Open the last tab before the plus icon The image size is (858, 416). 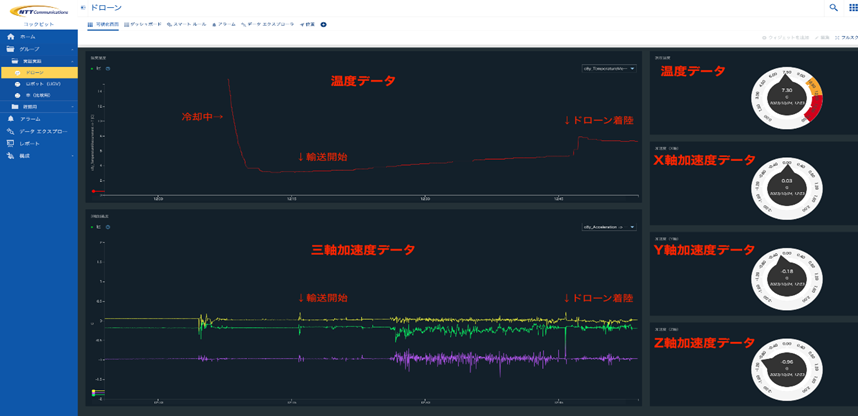[x=308, y=25]
